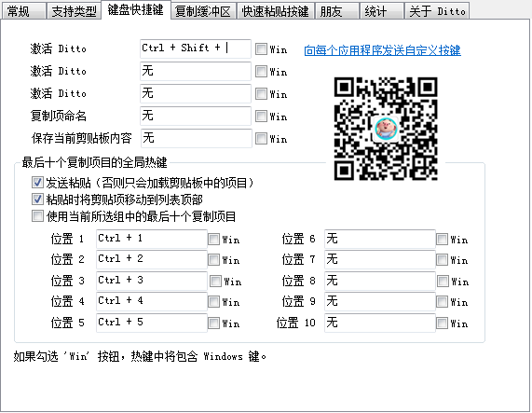
Task: Open the 快速粘贴按键 tab
Action: 276,11
